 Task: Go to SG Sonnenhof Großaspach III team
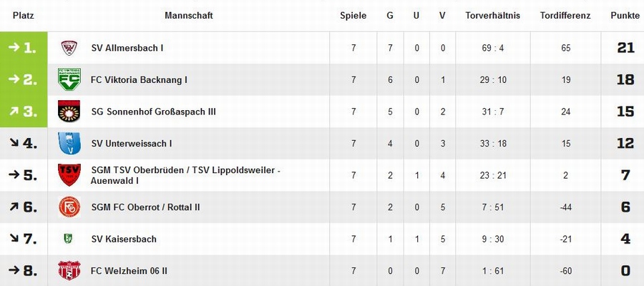pos(154,112)
